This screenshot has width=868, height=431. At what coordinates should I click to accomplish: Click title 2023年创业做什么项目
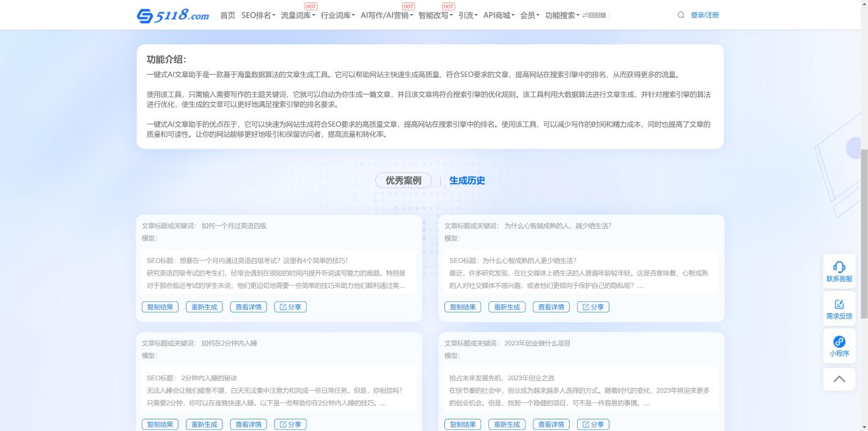coord(537,343)
